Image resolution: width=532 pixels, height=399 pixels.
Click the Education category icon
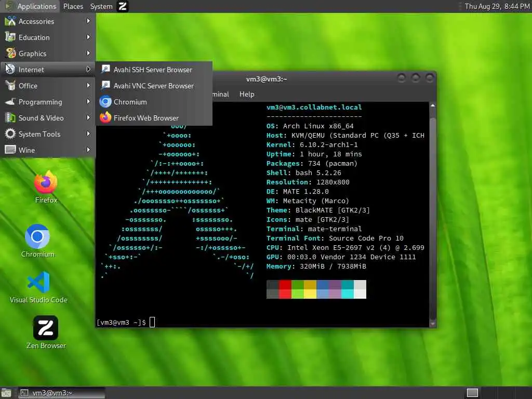(10, 37)
